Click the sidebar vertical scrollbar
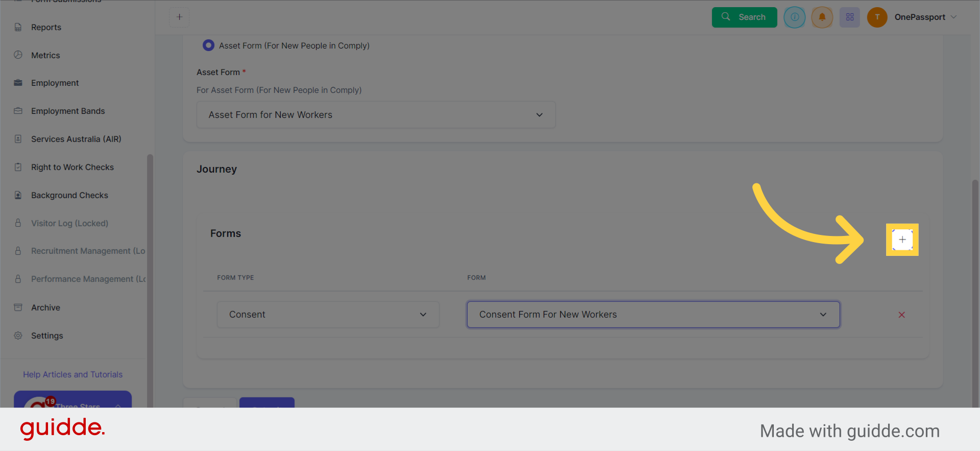 coord(150,281)
